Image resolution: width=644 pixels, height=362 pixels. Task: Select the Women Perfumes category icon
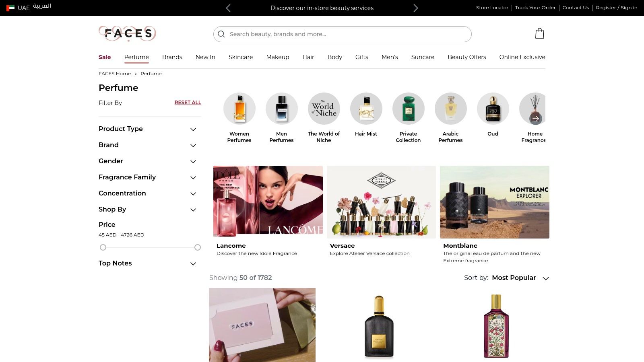pyautogui.click(x=239, y=109)
